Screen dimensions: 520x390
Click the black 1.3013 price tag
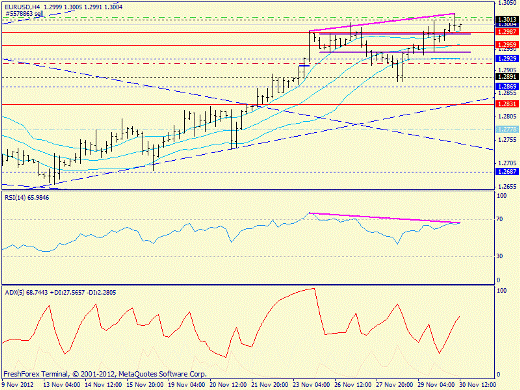coord(507,20)
